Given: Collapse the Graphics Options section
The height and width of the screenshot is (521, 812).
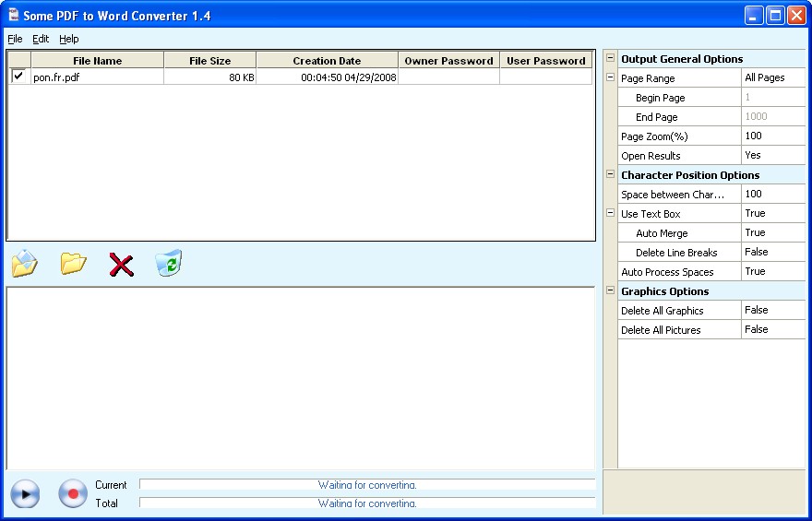Looking at the screenshot, I should coord(610,290).
